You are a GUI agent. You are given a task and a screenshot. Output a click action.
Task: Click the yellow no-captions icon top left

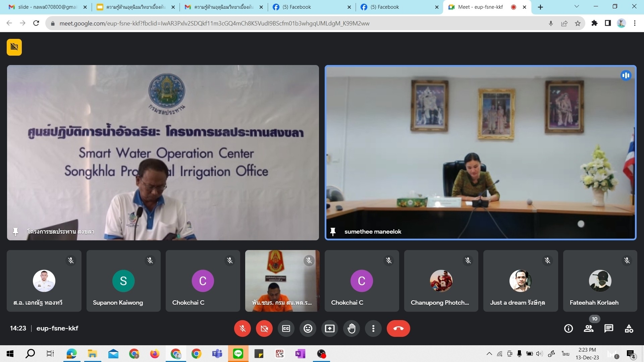click(14, 47)
